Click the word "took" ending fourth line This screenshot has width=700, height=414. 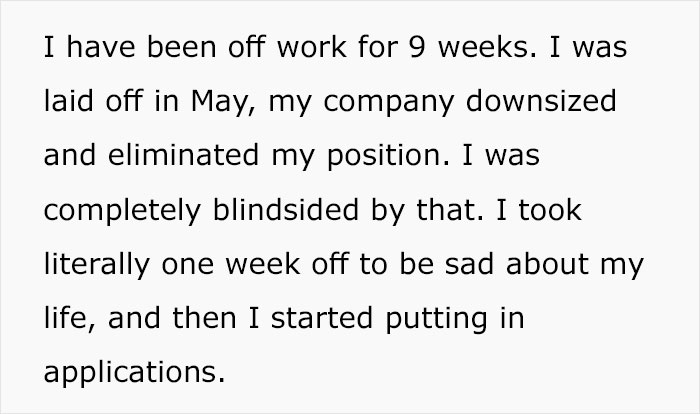[x=550, y=209]
